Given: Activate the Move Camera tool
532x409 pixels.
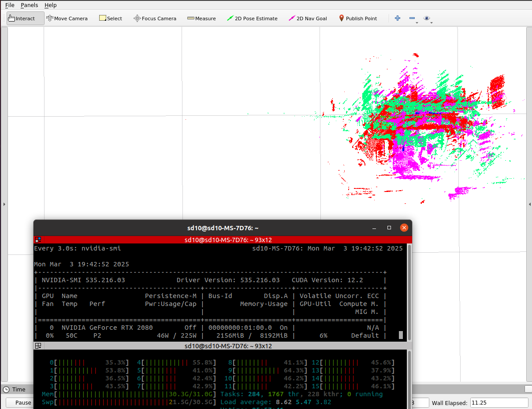Looking at the screenshot, I should click(67, 18).
